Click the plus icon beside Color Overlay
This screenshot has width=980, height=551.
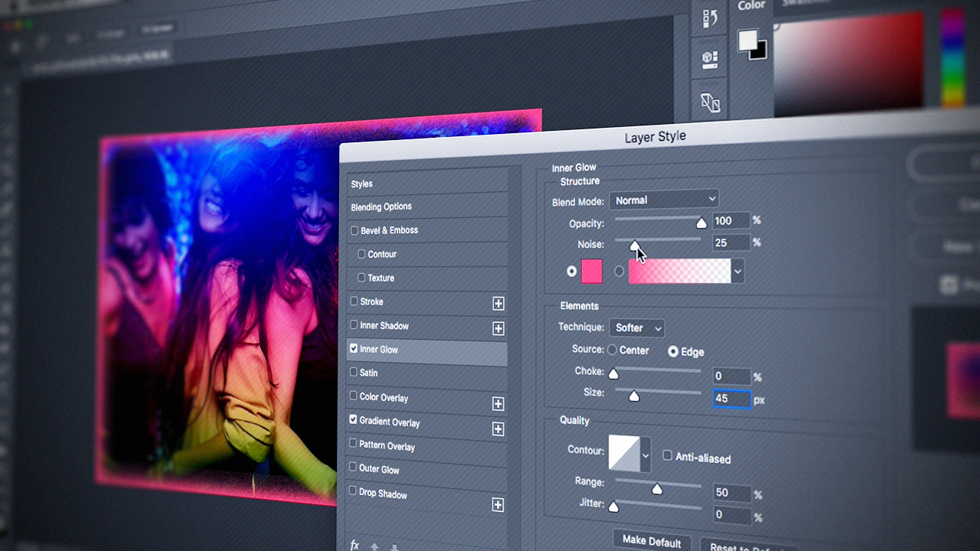[498, 403]
